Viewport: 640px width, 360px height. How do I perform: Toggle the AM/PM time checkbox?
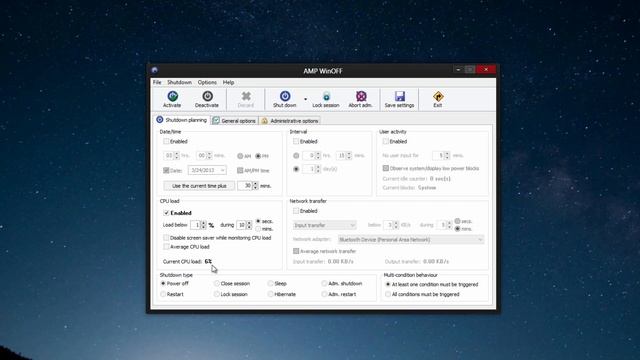tap(240, 170)
